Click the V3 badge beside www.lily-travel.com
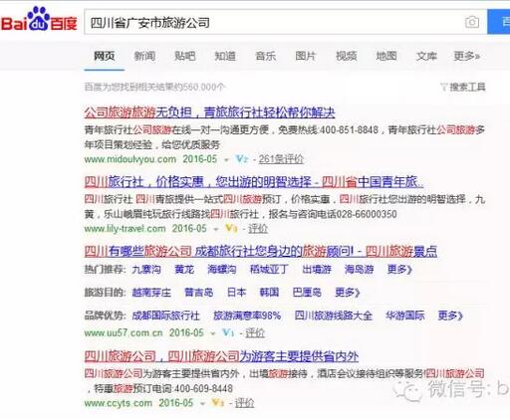This screenshot has height=420, width=510. pyautogui.click(x=231, y=228)
